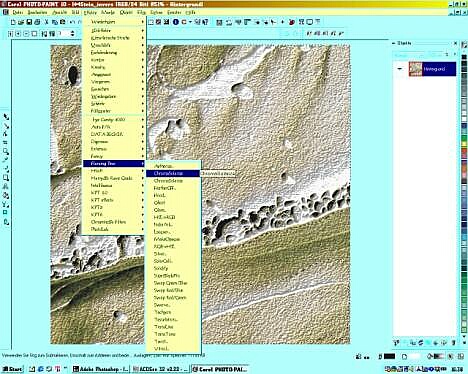
Task: Click the Hintergrund layer name
Action: pos(434,69)
